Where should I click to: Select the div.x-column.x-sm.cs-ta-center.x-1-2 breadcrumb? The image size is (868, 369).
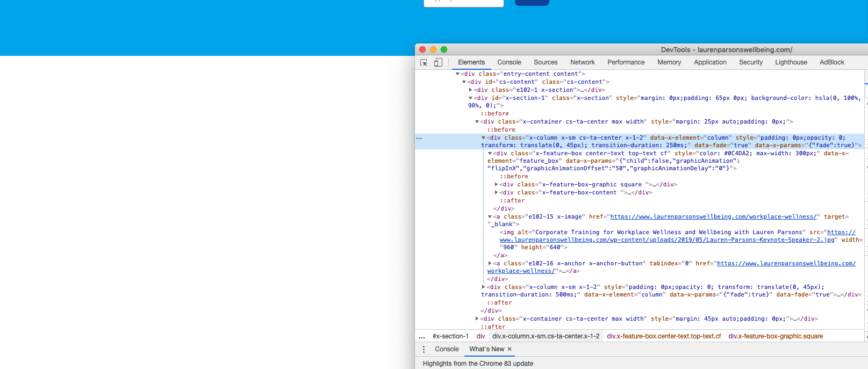(546, 336)
